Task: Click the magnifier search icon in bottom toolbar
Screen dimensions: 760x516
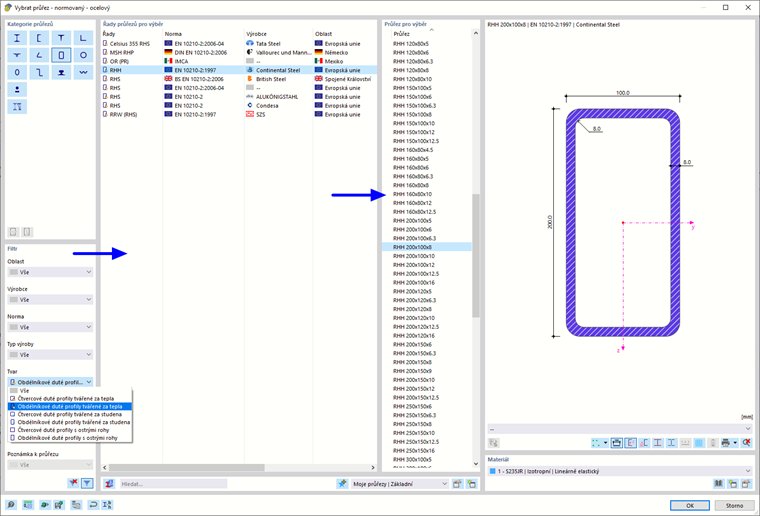Action: click(x=11, y=505)
